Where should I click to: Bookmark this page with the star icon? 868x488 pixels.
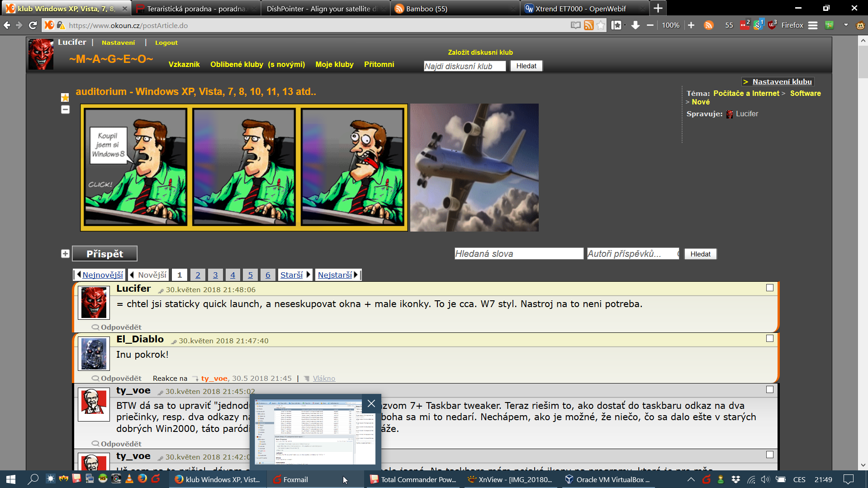601,25
